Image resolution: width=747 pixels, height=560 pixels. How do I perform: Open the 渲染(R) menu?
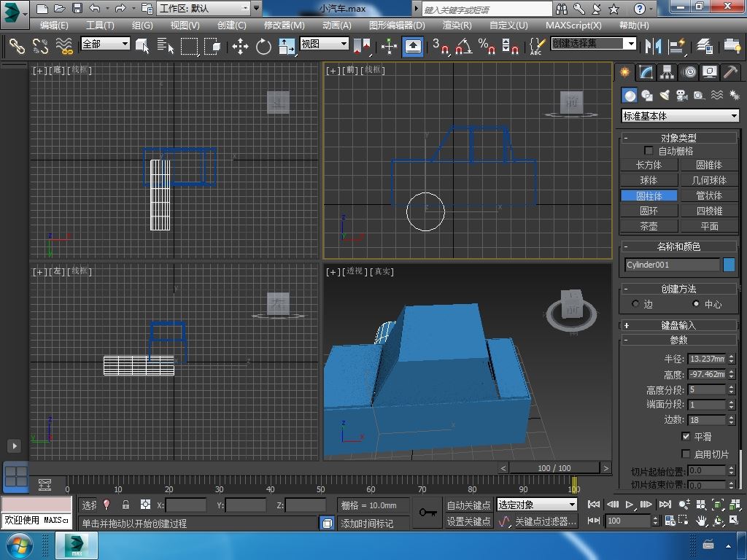(457, 25)
